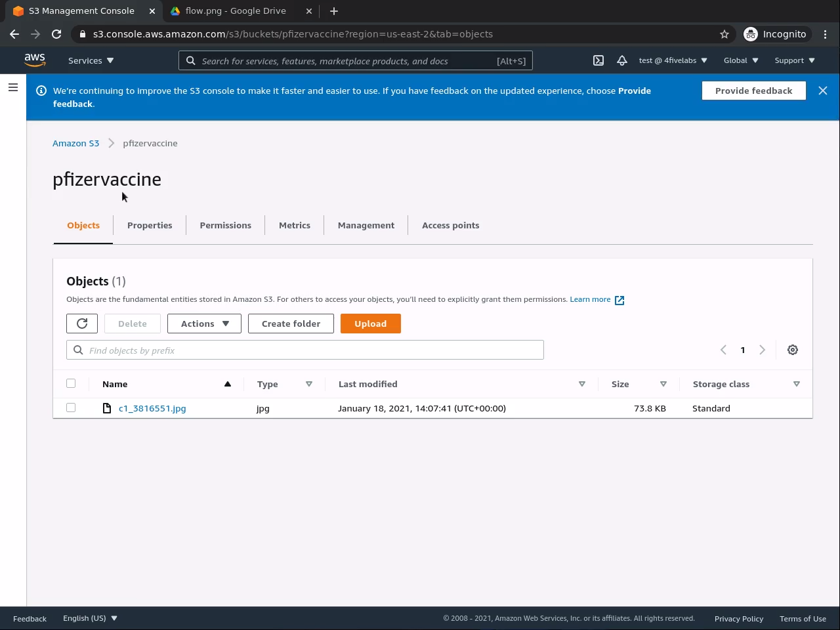Open the Permissions tab
This screenshot has height=630, width=840.
[225, 225]
